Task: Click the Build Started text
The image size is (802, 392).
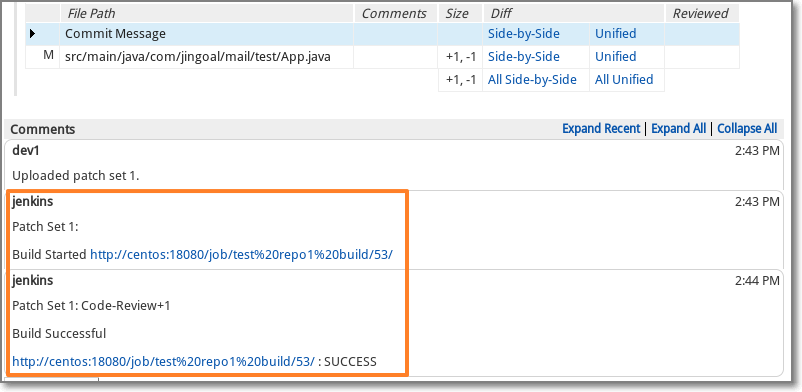Action: (x=49, y=254)
